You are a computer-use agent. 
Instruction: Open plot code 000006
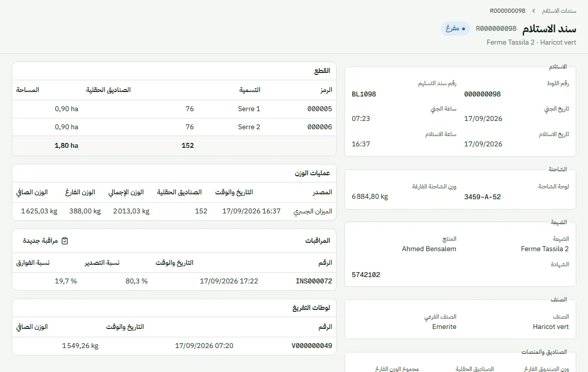[319, 127]
